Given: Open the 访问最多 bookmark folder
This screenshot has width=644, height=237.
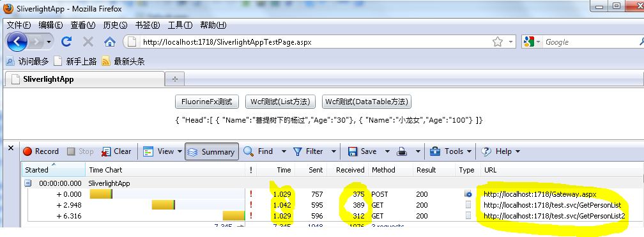Looking at the screenshot, I should click(27, 61).
